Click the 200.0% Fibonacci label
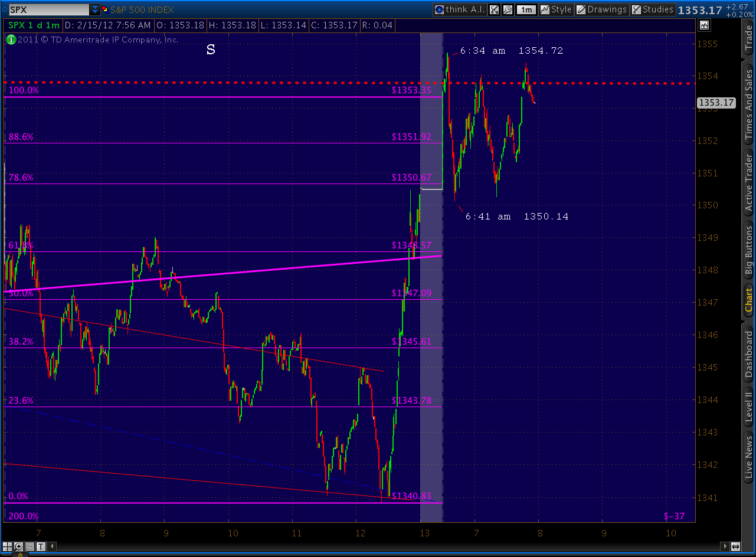Viewport: 756px width, 557px height. tap(24, 516)
